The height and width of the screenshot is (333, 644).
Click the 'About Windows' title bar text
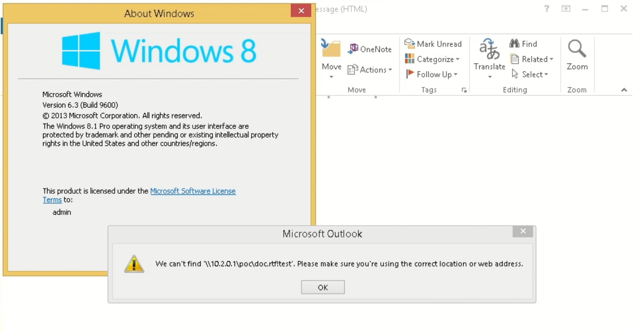pos(159,13)
